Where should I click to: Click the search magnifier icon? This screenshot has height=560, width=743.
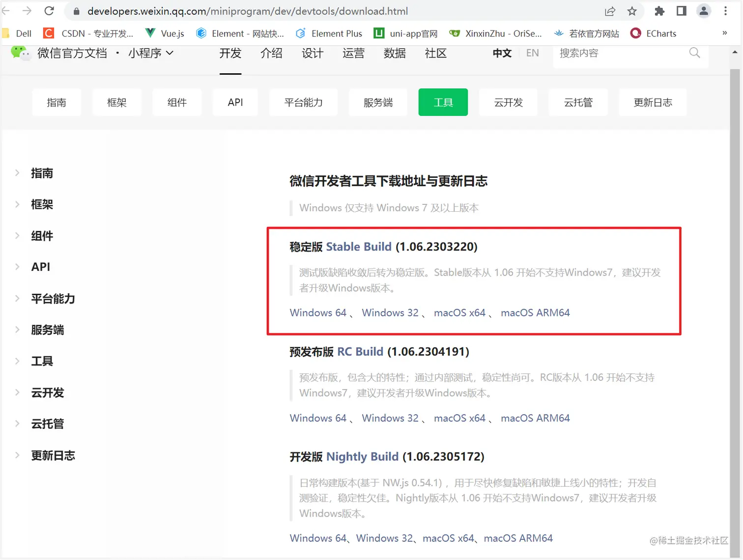[694, 53]
